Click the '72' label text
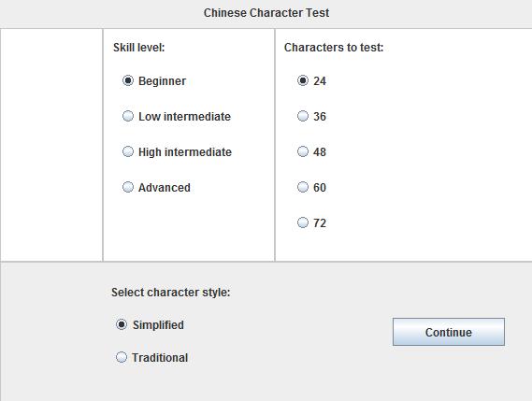Viewport: 532px width, 401px height. [320, 223]
